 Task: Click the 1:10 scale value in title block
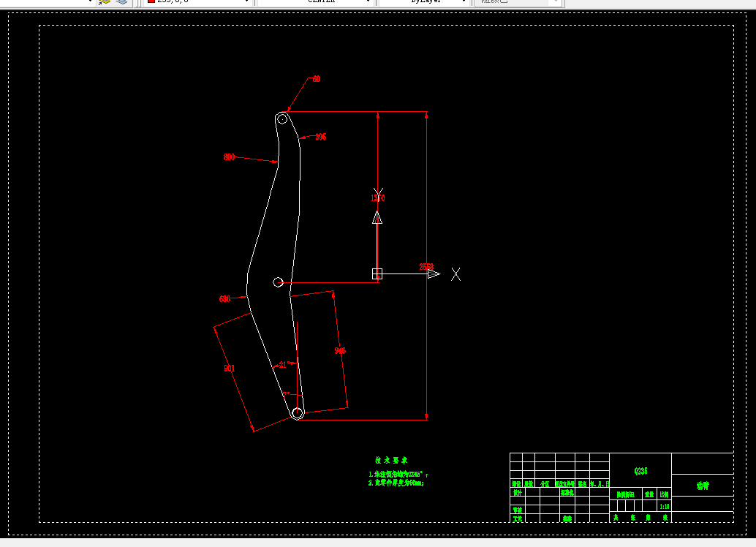point(665,507)
